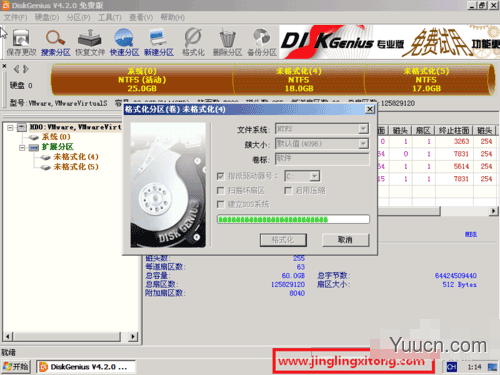Select 未格式化 (4) in the partition tree
Image resolution: width=500 pixels, height=375 pixels.
click(76, 157)
